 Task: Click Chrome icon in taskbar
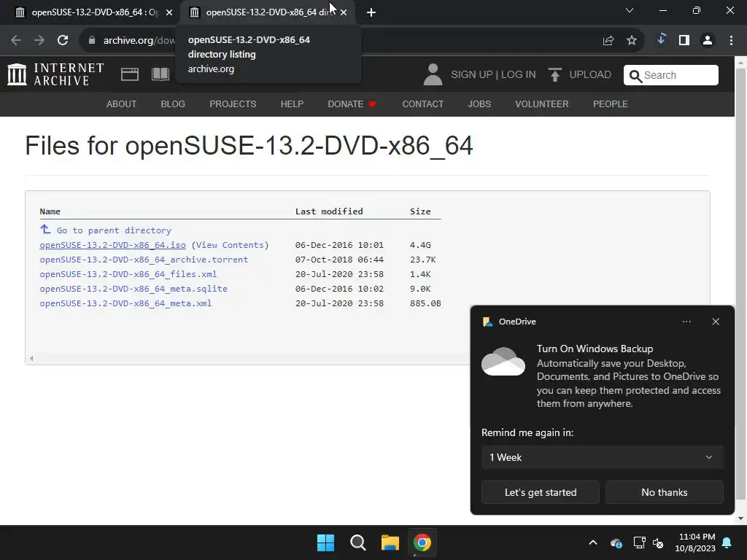pos(422,542)
